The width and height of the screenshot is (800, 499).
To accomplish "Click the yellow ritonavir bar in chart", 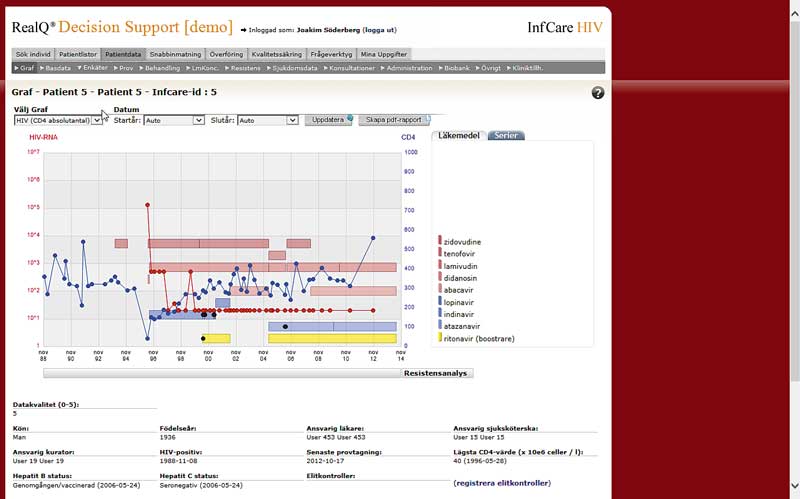I will pyautogui.click(x=332, y=338).
